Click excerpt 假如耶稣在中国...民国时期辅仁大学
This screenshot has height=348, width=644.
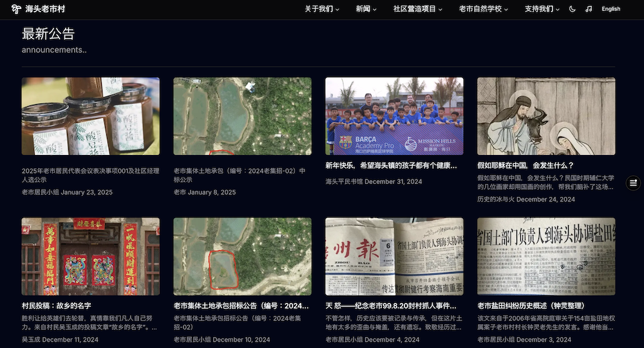[545, 182]
